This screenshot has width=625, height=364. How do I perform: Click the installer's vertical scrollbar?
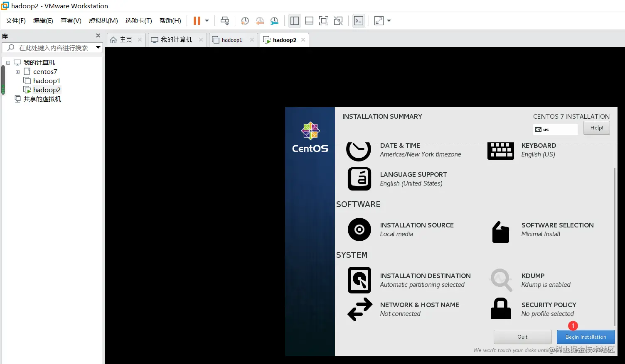click(615, 247)
